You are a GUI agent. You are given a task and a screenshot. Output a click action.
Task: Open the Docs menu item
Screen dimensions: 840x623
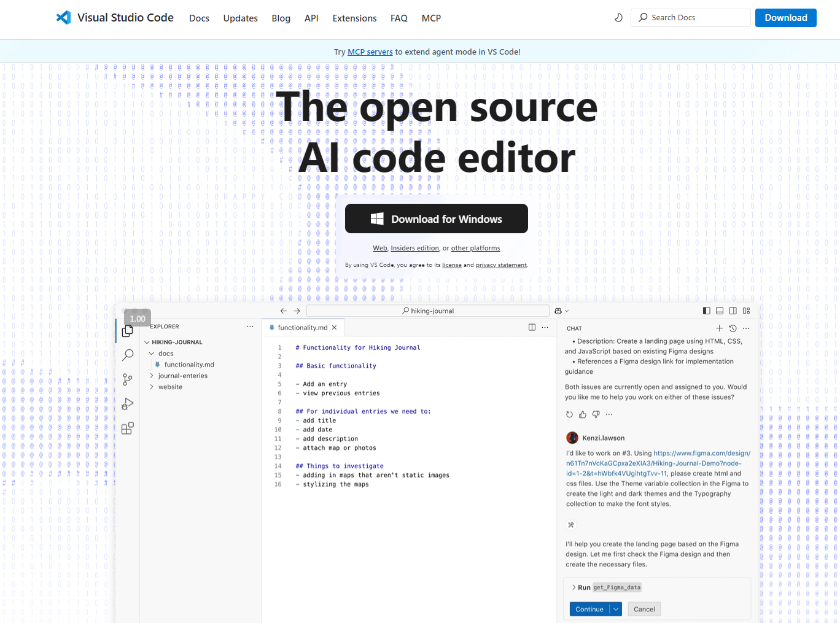pyautogui.click(x=199, y=18)
